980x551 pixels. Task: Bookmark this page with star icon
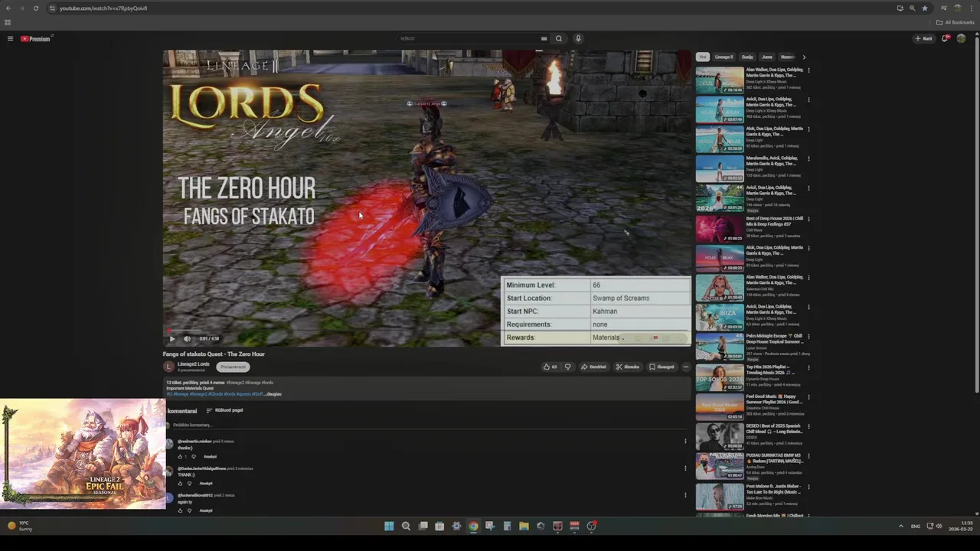coord(924,8)
